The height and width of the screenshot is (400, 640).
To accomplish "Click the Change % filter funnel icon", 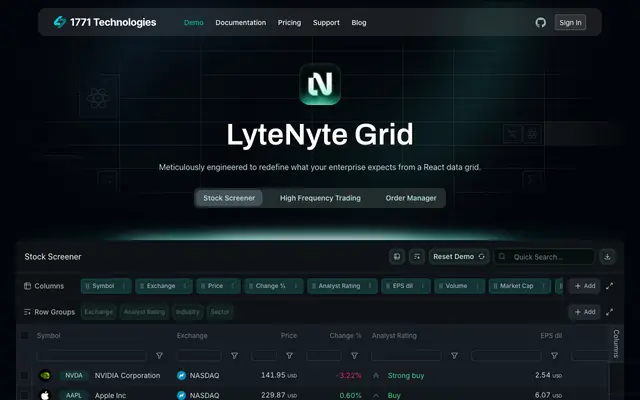I will (354, 356).
